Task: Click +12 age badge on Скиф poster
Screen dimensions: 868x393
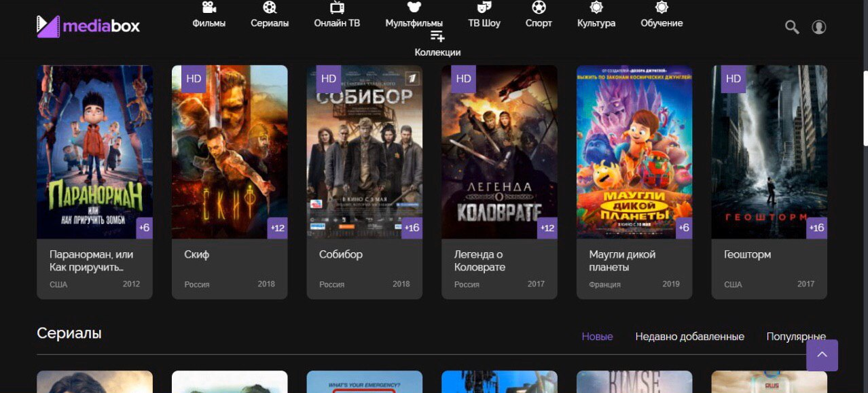Action: point(277,228)
